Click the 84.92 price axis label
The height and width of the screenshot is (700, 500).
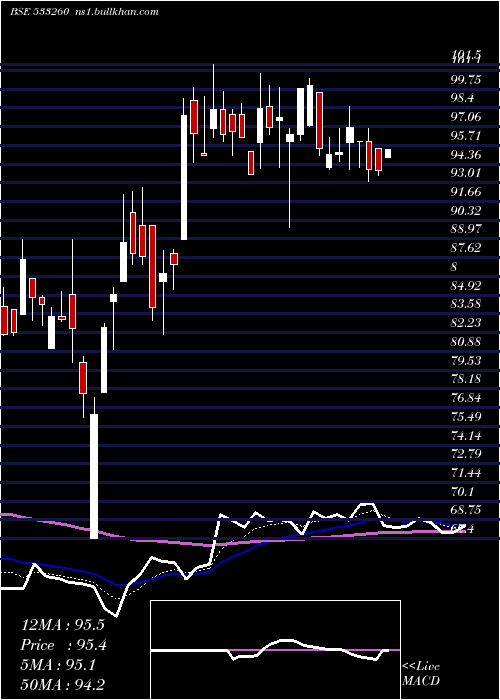pos(466,285)
